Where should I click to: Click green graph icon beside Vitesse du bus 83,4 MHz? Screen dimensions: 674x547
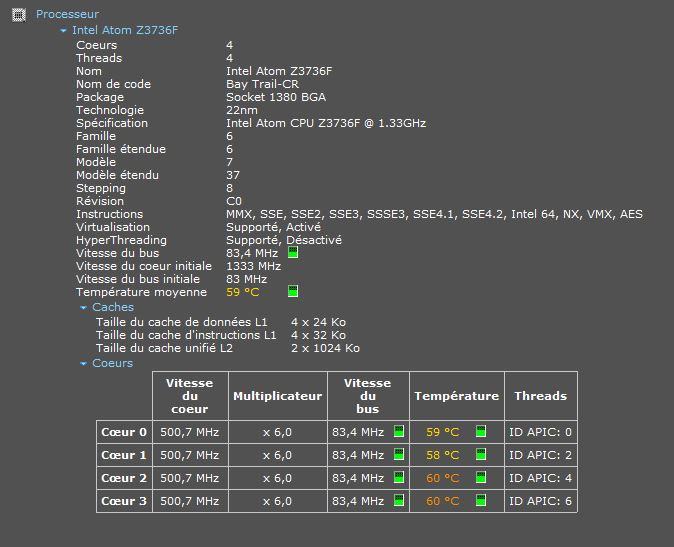coord(293,252)
